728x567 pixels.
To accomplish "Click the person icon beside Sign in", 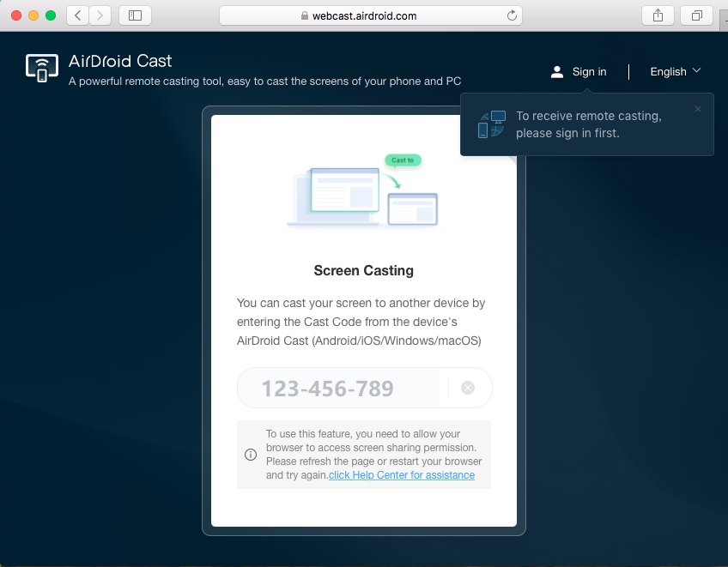I will [556, 71].
